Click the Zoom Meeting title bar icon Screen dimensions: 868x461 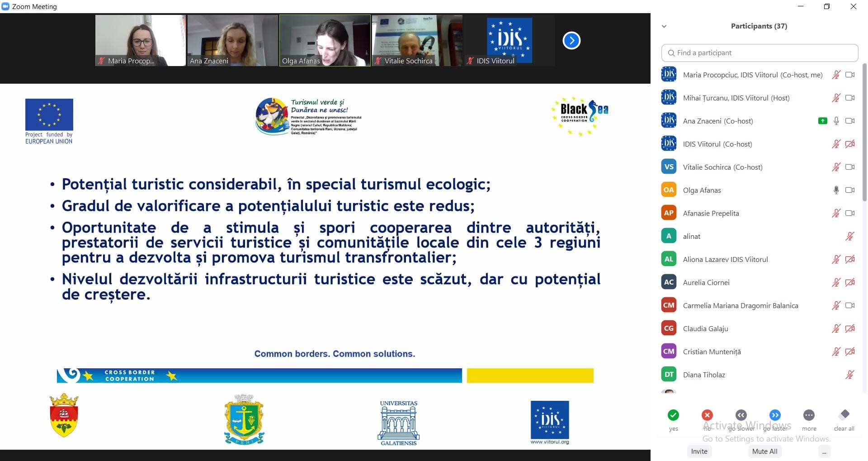[6, 6]
